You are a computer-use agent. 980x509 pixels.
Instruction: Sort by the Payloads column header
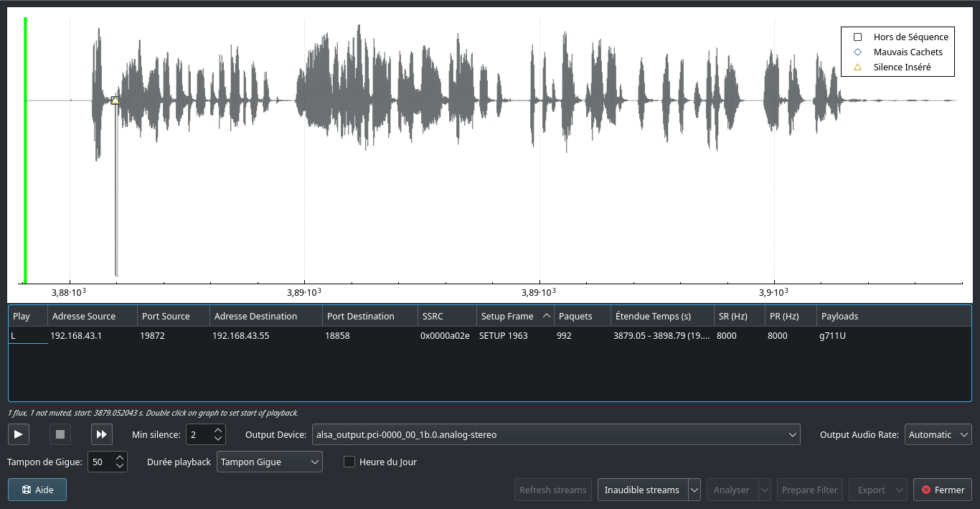(894, 316)
